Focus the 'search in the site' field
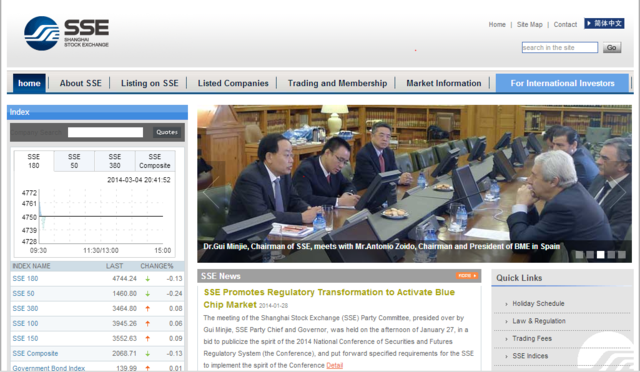640x372 pixels. pos(560,47)
